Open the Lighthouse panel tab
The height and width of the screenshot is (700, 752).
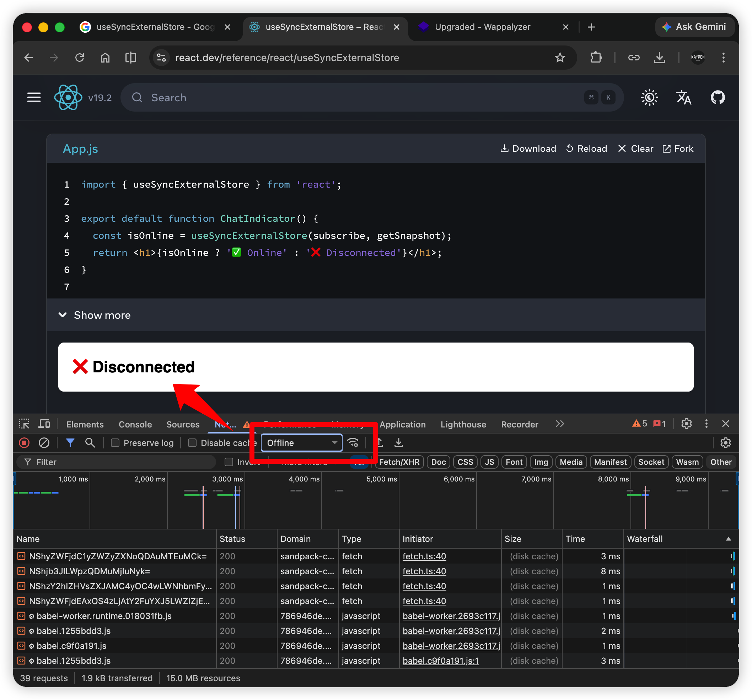463,424
